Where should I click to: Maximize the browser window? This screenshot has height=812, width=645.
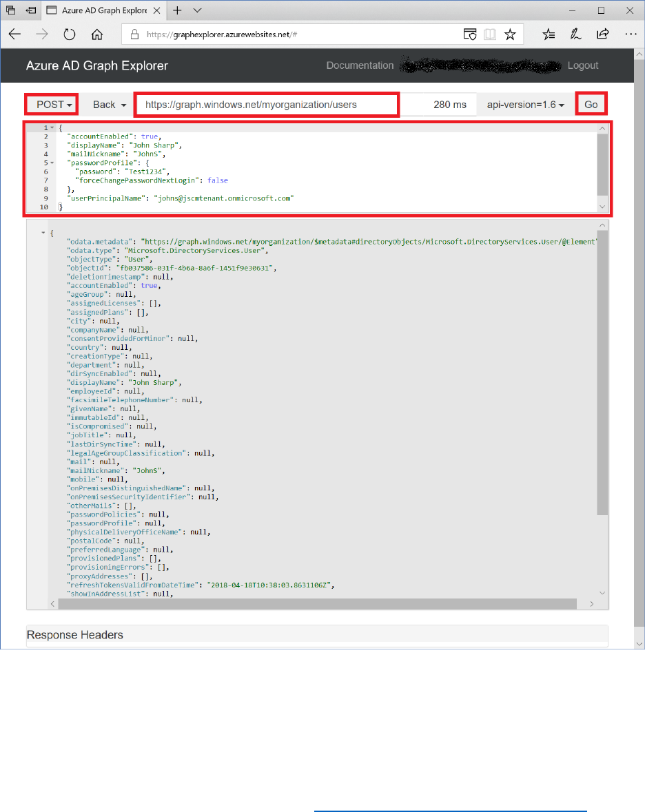[x=601, y=10]
